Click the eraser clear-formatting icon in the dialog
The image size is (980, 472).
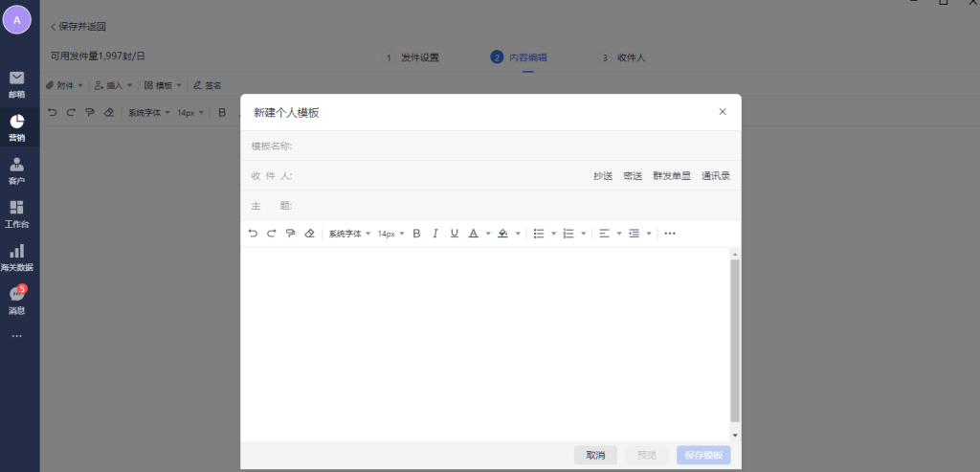tap(309, 234)
